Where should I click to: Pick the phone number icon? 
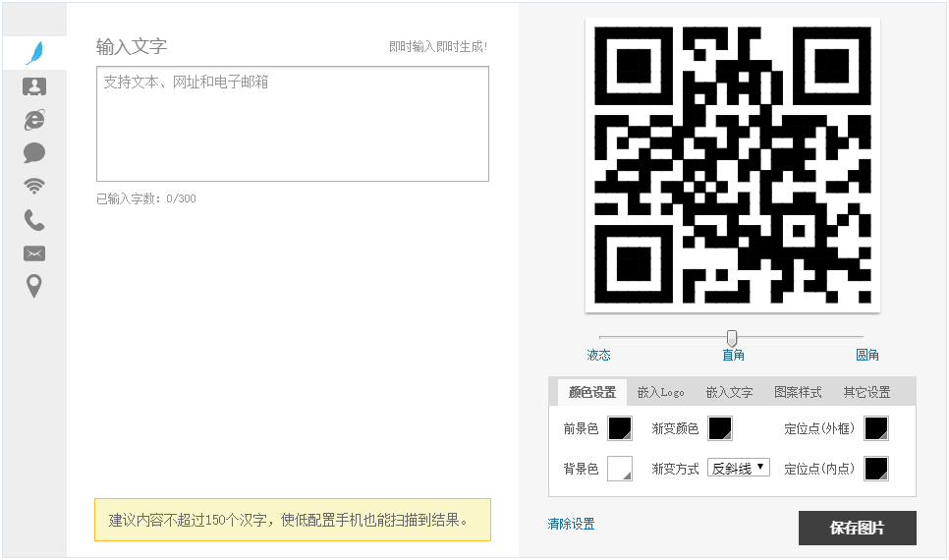(34, 220)
